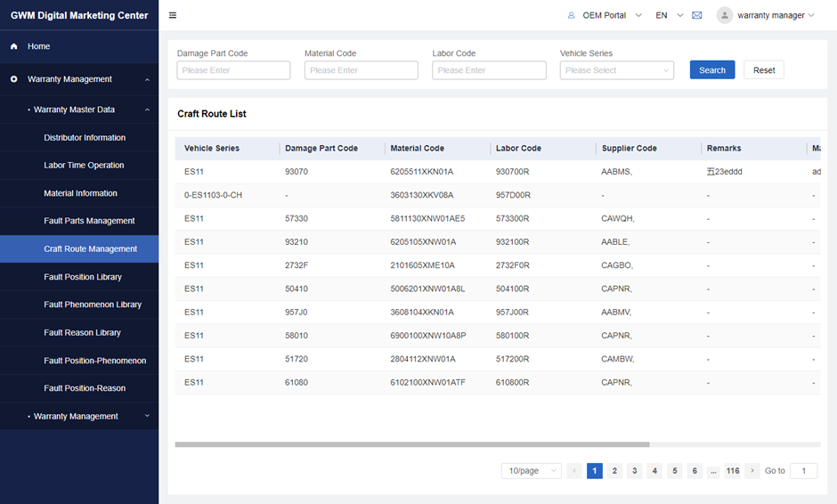This screenshot has width=837, height=504.
Task: Open Fault Position-Reason
Action: coord(79,388)
